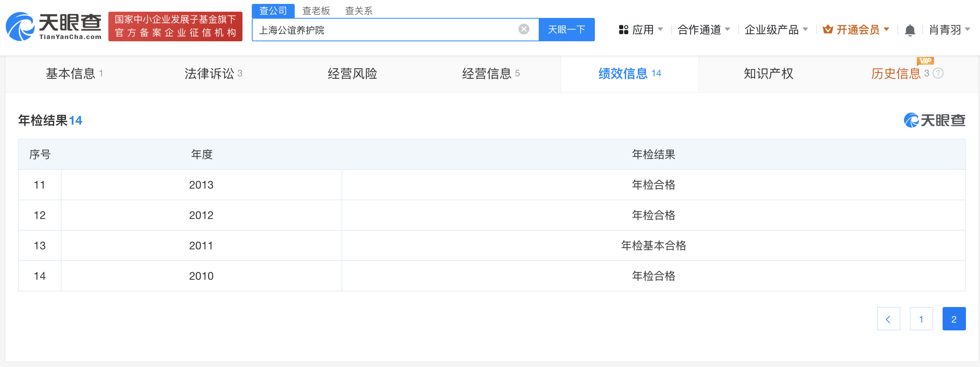Click the apps grid icon beside 应用
Image resolution: width=980 pixels, height=367 pixels.
(x=623, y=29)
